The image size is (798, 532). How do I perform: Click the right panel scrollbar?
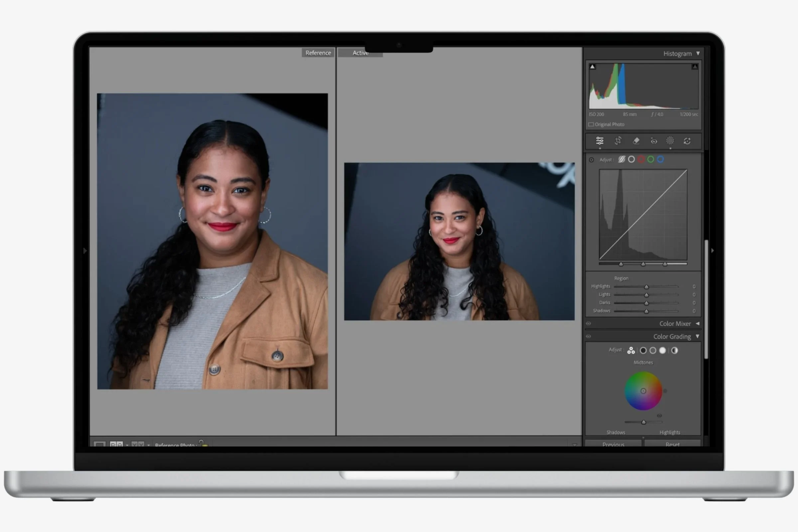(706, 299)
